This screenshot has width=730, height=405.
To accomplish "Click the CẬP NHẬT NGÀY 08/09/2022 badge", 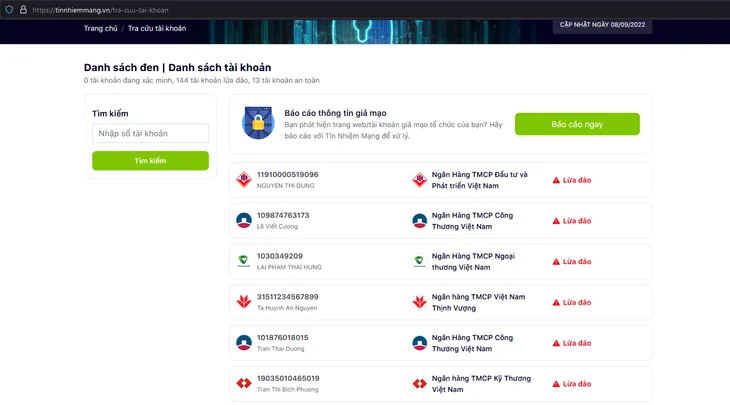I will [602, 25].
